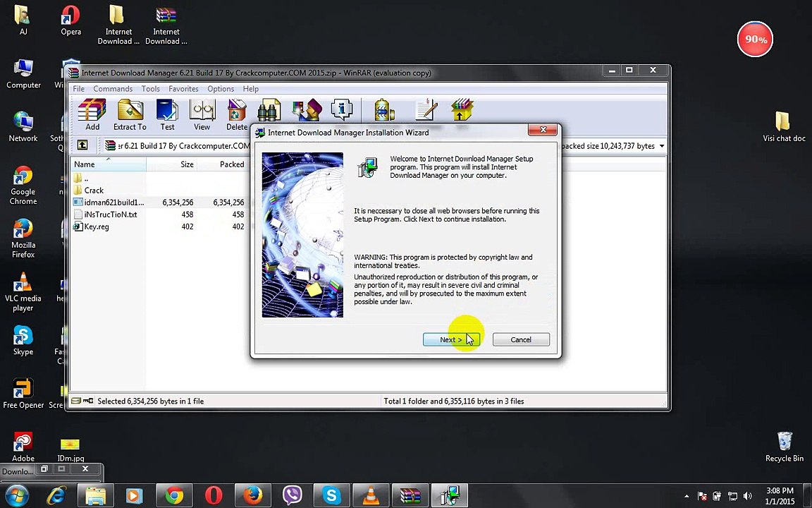Click the Wizard toolbar icon in WinRAR
The image size is (812, 508).
tap(307, 110)
